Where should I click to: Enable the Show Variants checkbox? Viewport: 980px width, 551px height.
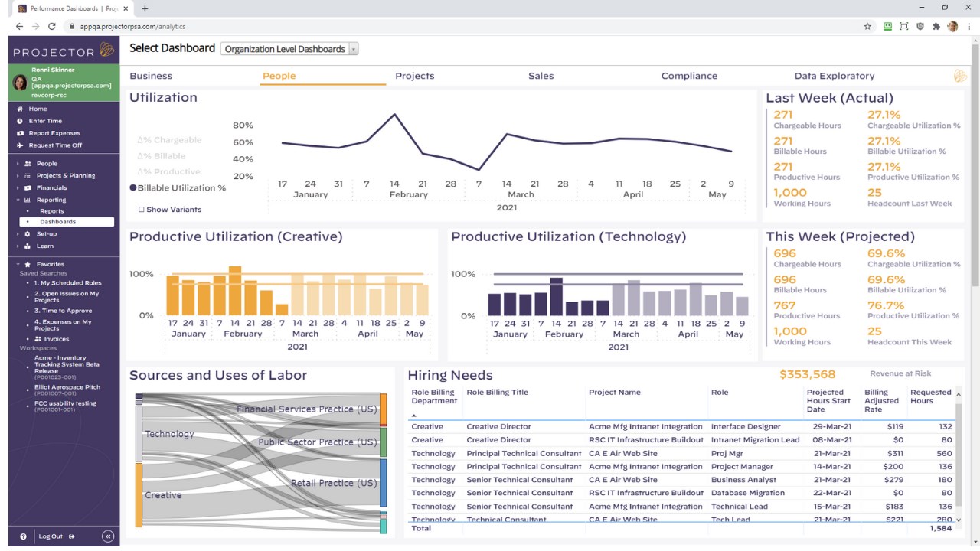coord(142,210)
